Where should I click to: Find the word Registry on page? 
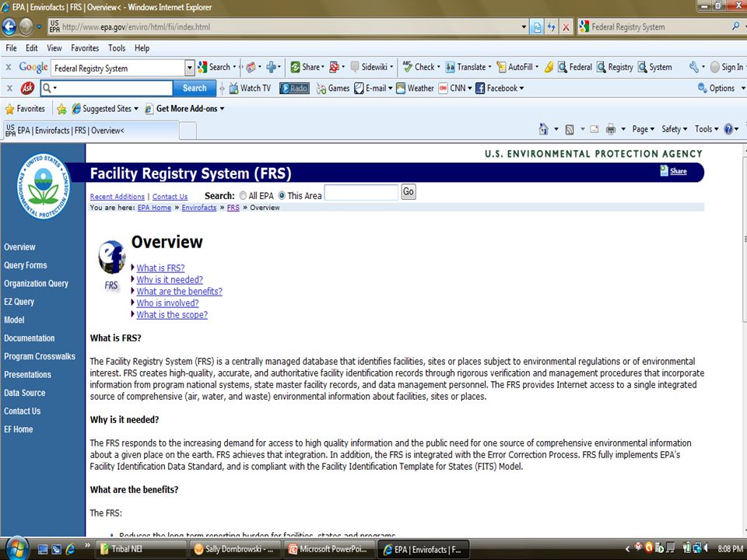(615, 67)
